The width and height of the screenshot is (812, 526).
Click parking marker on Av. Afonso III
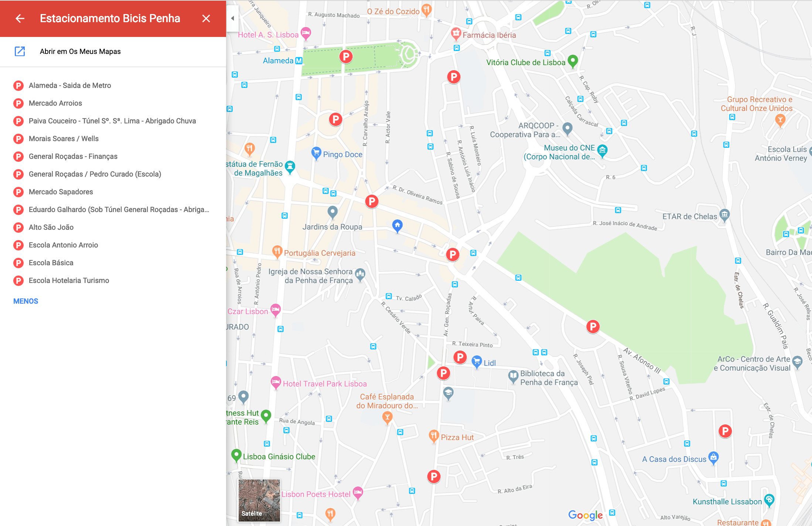point(593,327)
